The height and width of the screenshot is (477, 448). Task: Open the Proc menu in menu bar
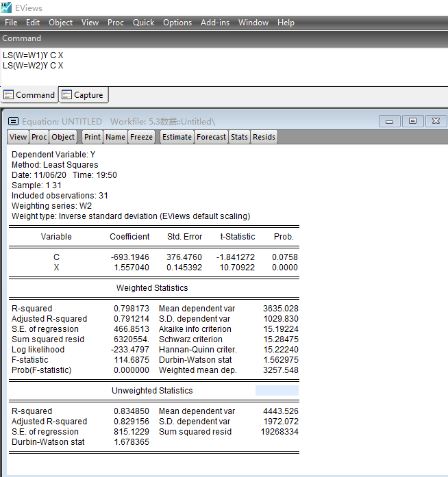pyautogui.click(x=116, y=23)
